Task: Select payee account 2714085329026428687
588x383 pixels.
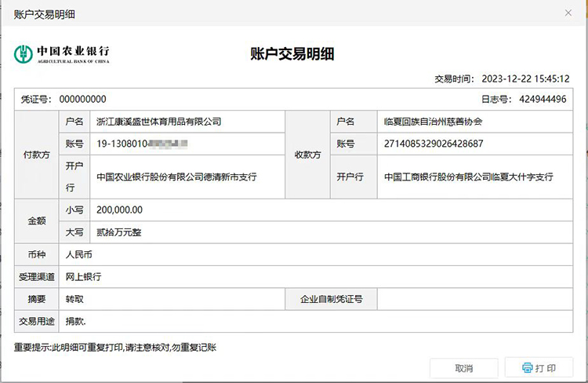Action: tap(434, 144)
